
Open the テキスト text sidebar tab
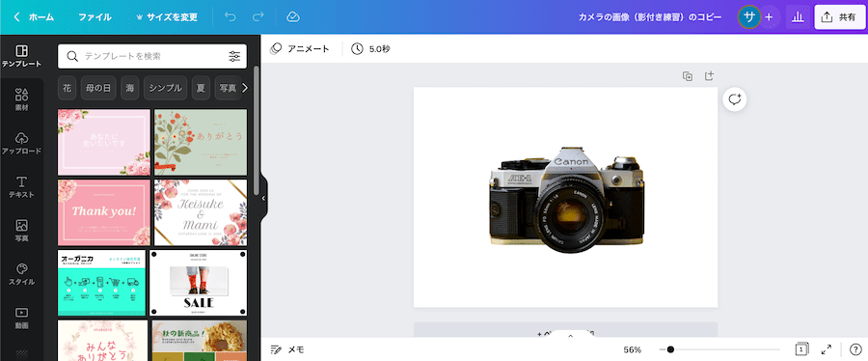click(x=21, y=187)
